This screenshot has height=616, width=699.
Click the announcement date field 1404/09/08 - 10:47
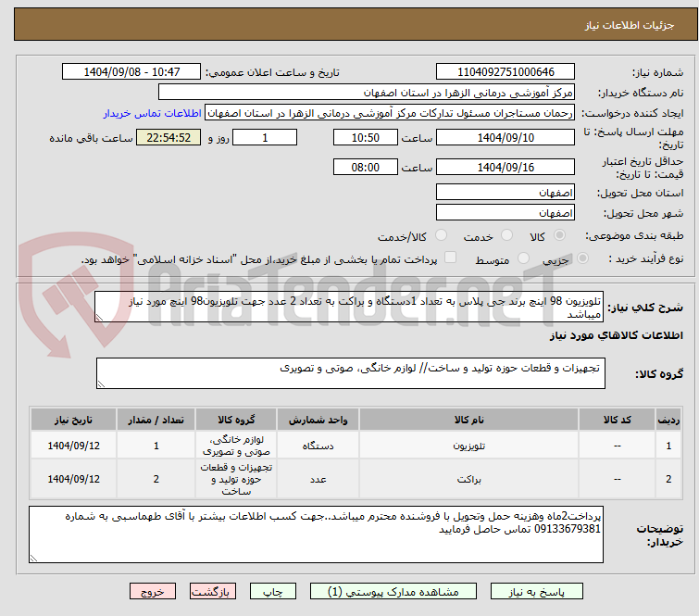pos(131,71)
